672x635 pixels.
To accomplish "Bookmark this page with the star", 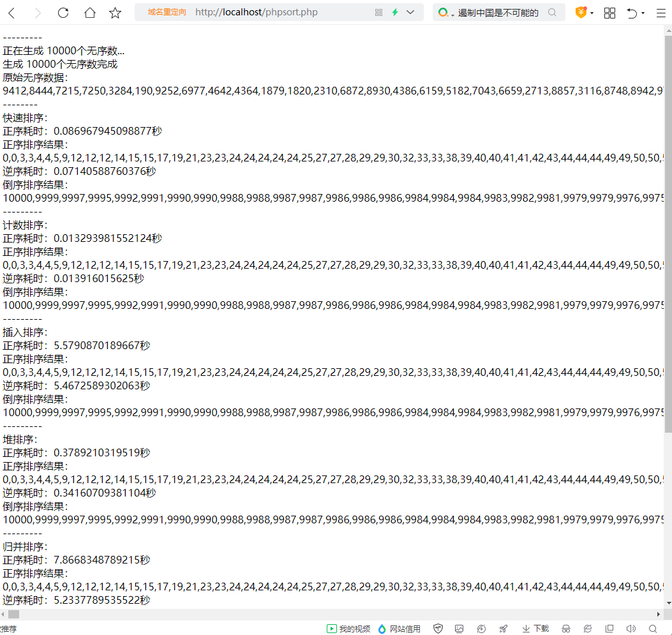I will (115, 13).
